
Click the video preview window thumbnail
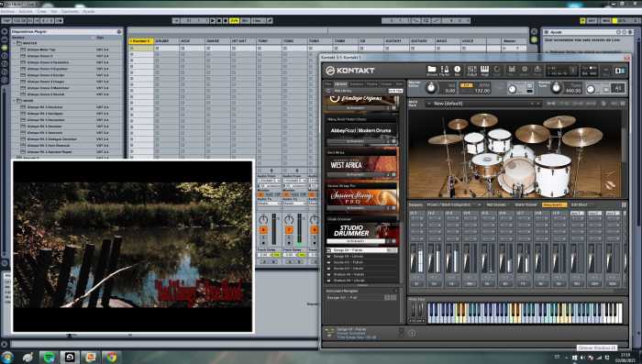133,246
